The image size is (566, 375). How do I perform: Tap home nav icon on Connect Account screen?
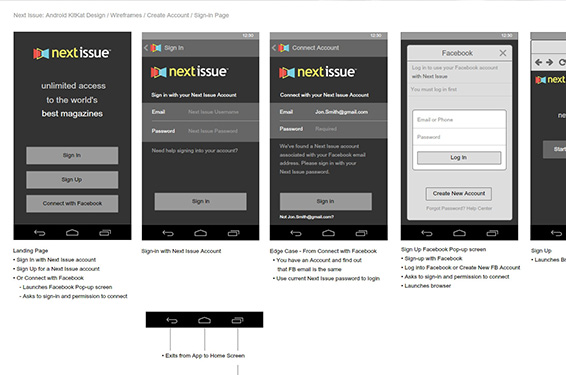328,233
